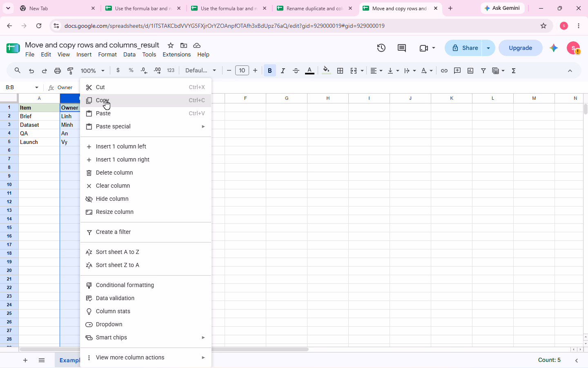
Task: Choose Copy in the context menu
Action: 146,100
